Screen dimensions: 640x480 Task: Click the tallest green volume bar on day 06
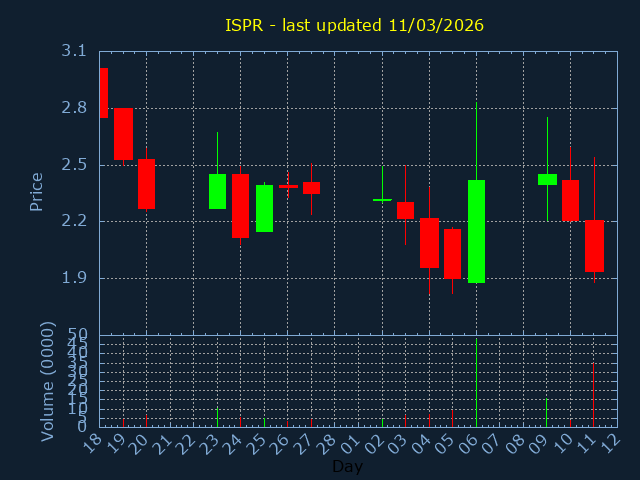tap(476, 384)
